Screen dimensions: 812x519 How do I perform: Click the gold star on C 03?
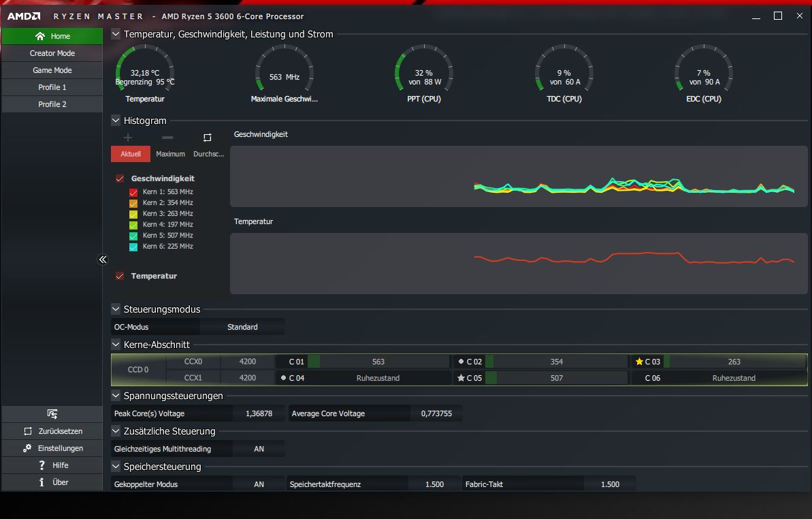coord(639,362)
